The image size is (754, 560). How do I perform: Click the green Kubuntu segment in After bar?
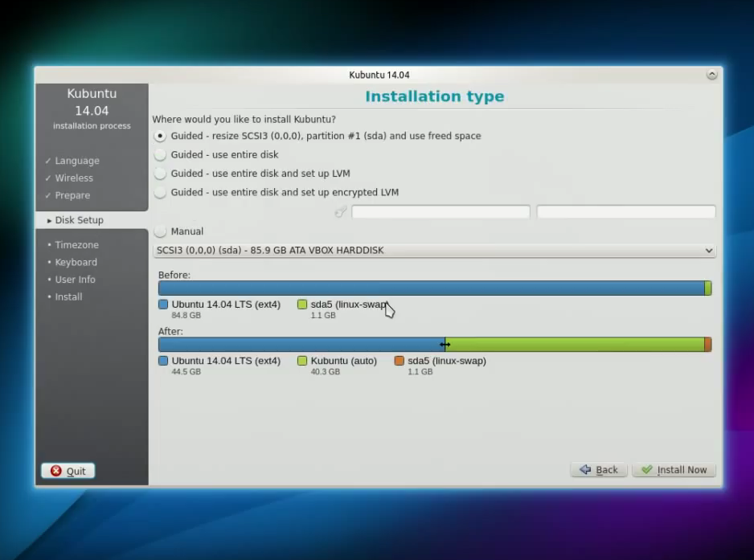(575, 344)
